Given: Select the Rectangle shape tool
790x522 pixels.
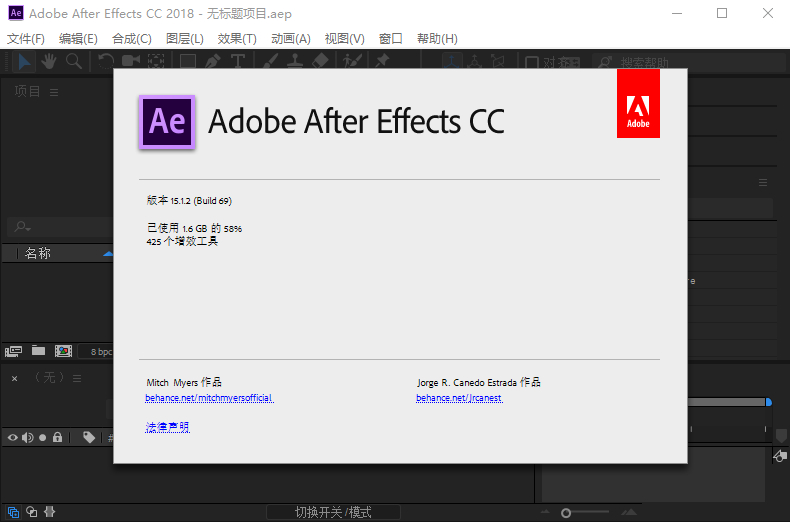Looking at the screenshot, I should 187,61.
